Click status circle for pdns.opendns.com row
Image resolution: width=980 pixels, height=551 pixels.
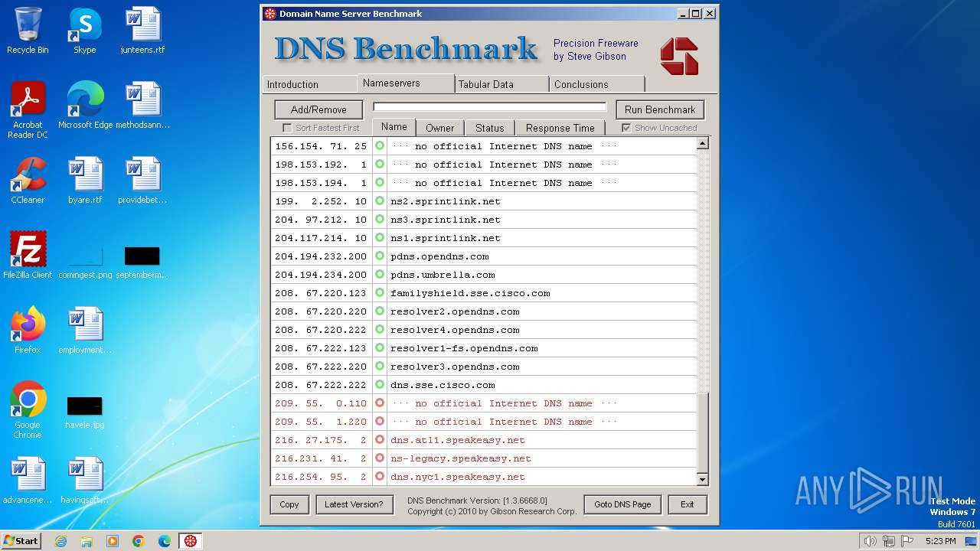coord(380,256)
